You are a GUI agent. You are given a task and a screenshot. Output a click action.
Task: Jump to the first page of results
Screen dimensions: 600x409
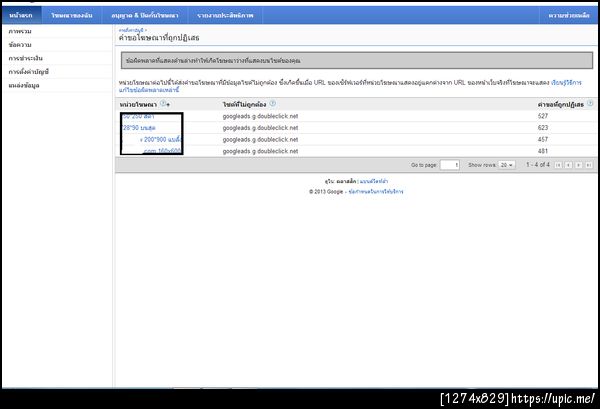(558, 165)
